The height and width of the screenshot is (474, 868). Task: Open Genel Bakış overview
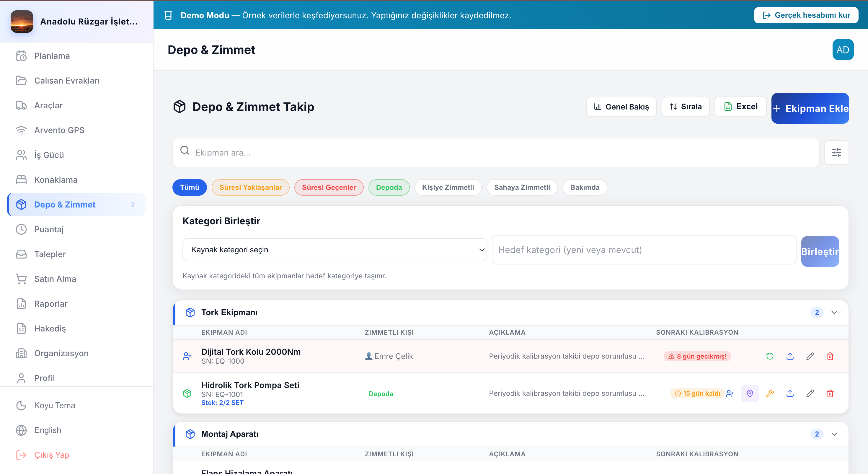click(621, 107)
